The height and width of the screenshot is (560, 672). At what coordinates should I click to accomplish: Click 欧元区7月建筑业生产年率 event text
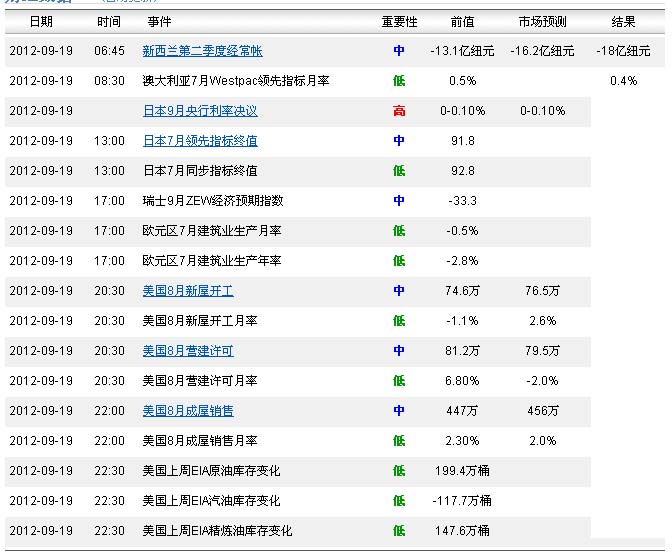coord(211,261)
